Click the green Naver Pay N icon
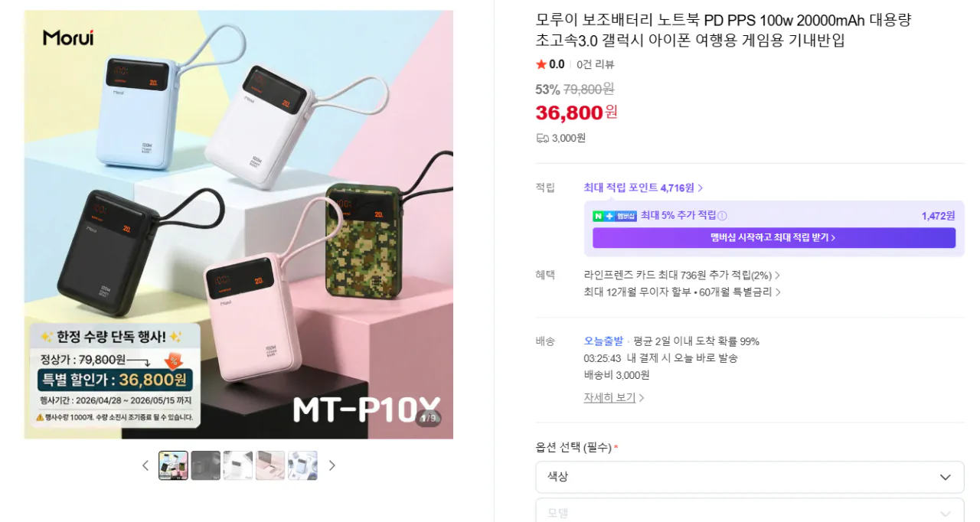Screen dimensions: 980x522 tap(599, 215)
